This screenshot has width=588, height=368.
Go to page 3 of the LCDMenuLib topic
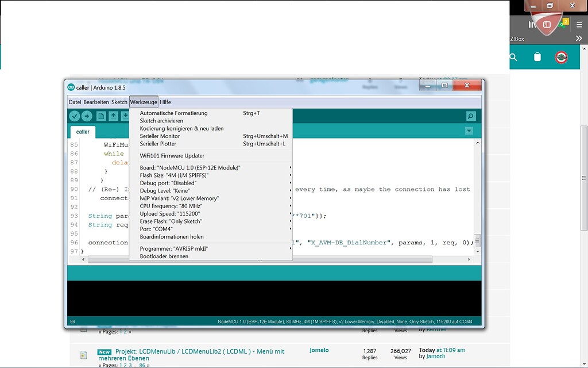pyautogui.click(x=130, y=365)
